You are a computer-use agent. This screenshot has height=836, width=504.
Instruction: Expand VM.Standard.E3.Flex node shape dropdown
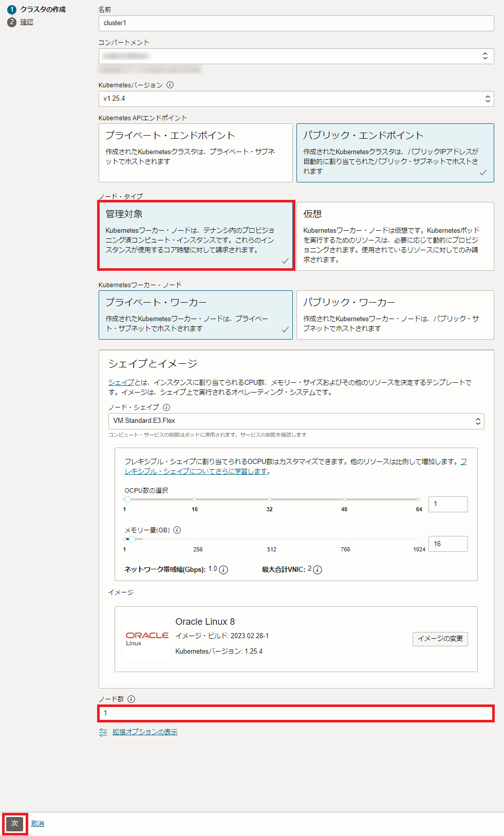pyautogui.click(x=296, y=421)
